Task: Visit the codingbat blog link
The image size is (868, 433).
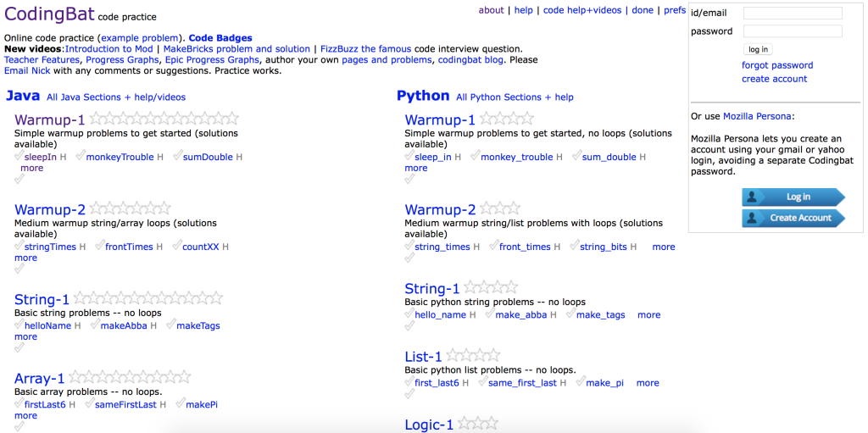Action: pos(470,59)
